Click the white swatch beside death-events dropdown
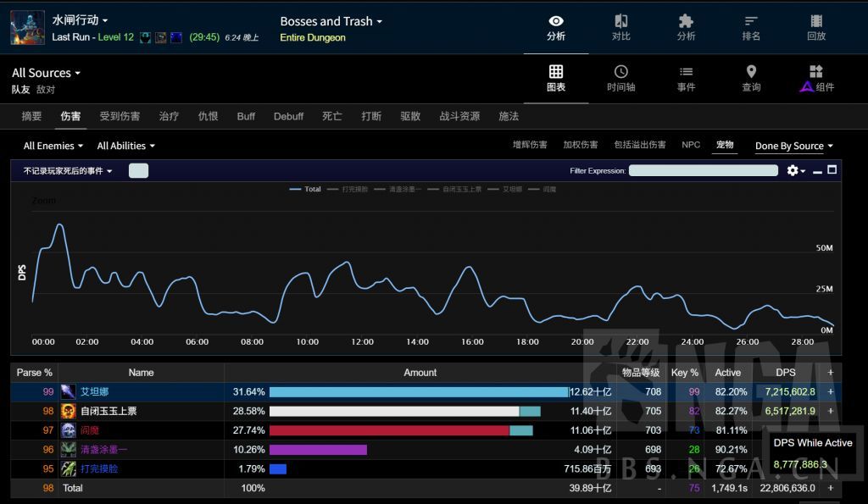 (138, 170)
